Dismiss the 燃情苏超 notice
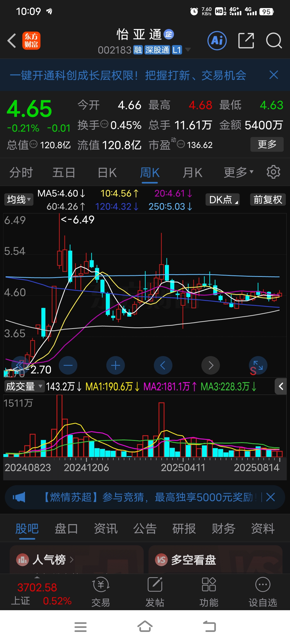290x644 pixels. [x=270, y=497]
